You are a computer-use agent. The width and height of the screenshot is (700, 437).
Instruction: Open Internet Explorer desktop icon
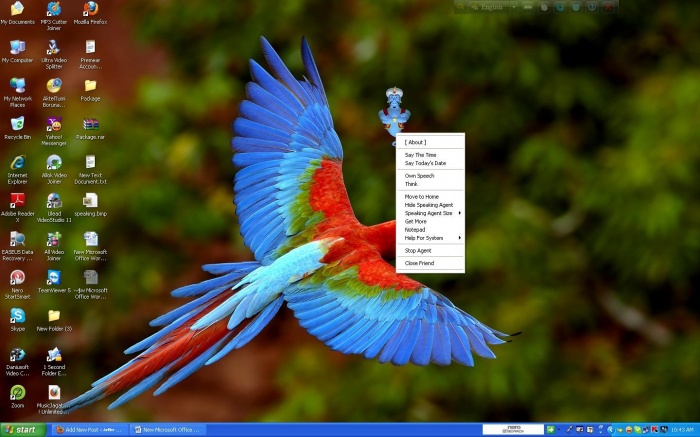[17, 169]
